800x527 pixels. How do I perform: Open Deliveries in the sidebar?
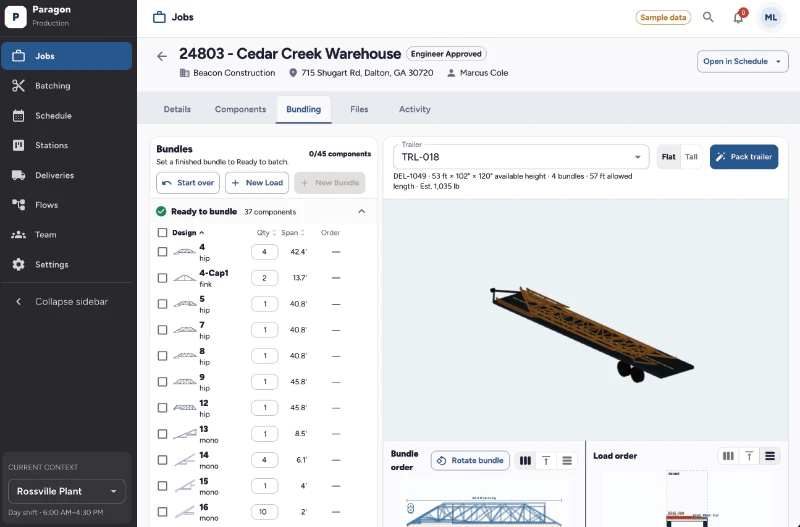tap(66, 175)
